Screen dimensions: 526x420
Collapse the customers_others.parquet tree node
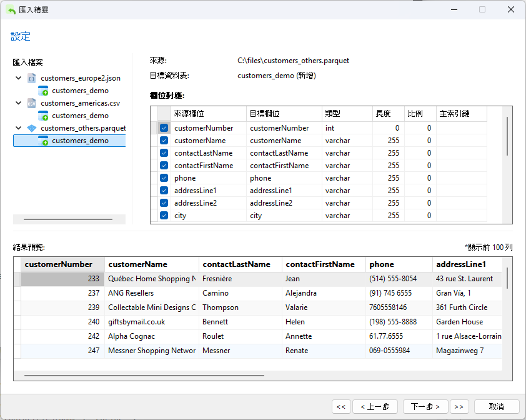click(19, 128)
